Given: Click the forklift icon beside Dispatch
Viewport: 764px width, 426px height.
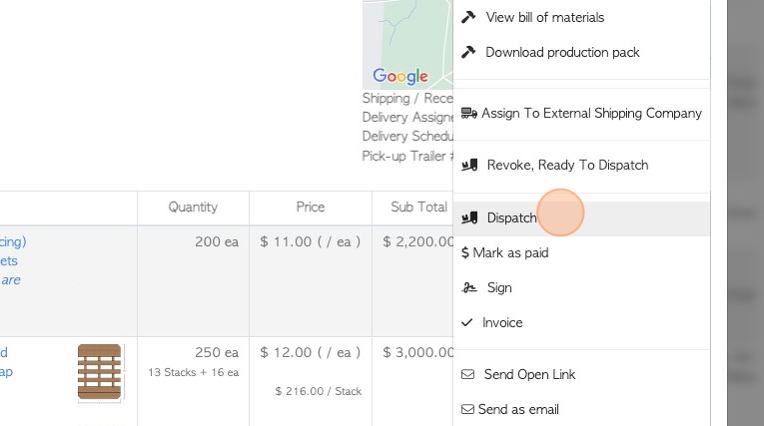Looking at the screenshot, I should point(469,218).
